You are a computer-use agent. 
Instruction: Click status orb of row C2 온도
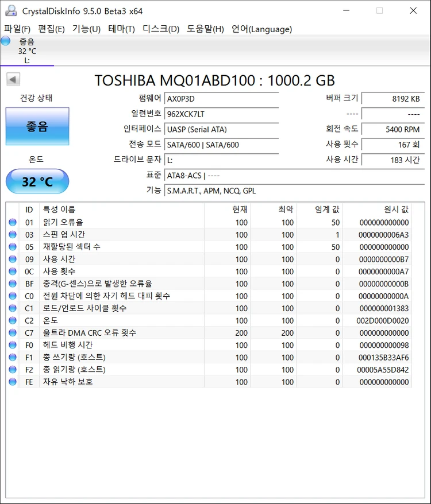point(13,320)
